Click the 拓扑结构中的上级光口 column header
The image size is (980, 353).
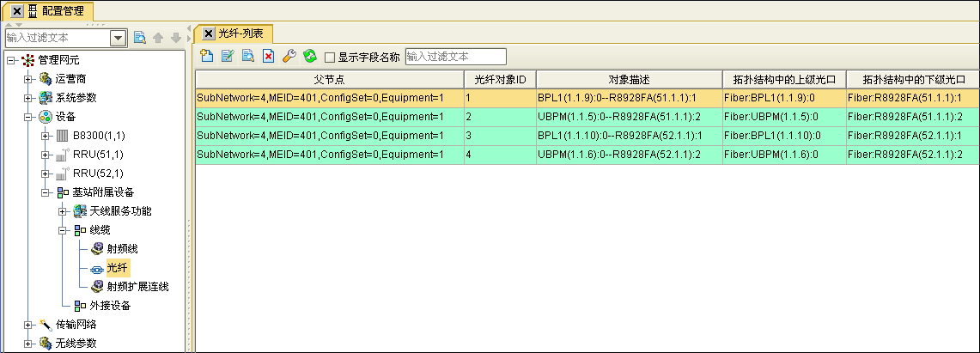[x=784, y=79]
